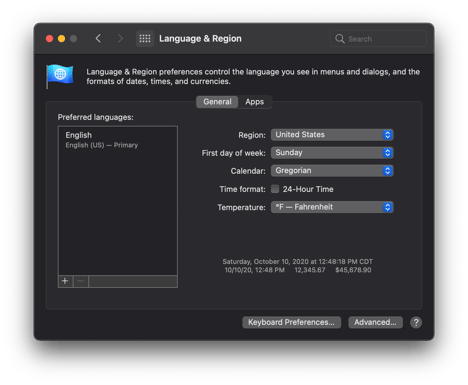Screen dimensions: 468x385
Task: Click the sample date text 'Saturday, October 10, 2020'
Action: pos(266,262)
